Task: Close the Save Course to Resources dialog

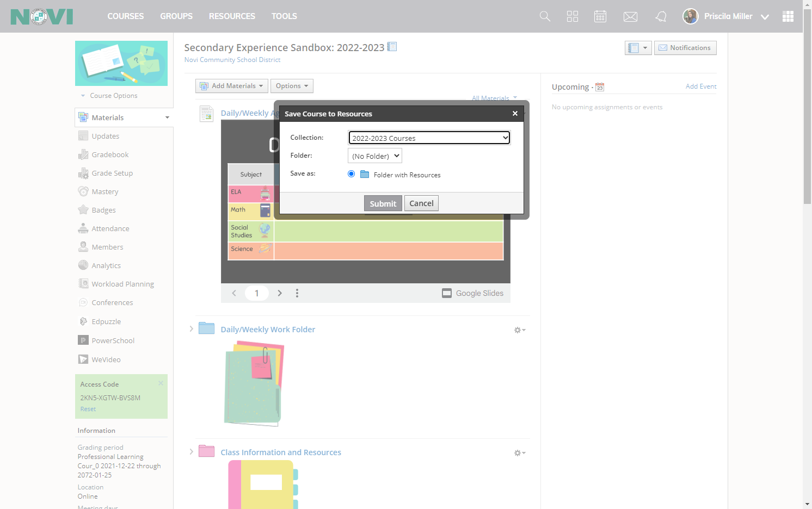Action: point(515,114)
